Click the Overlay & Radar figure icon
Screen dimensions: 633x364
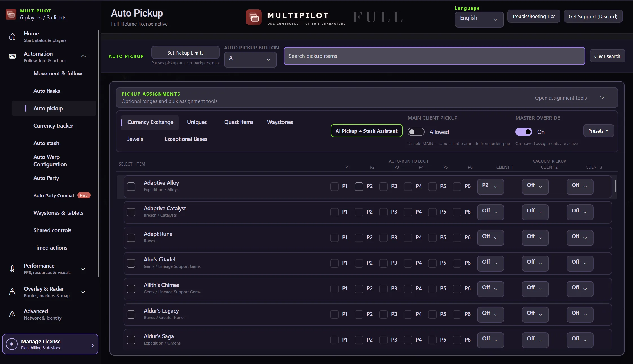[12, 292]
